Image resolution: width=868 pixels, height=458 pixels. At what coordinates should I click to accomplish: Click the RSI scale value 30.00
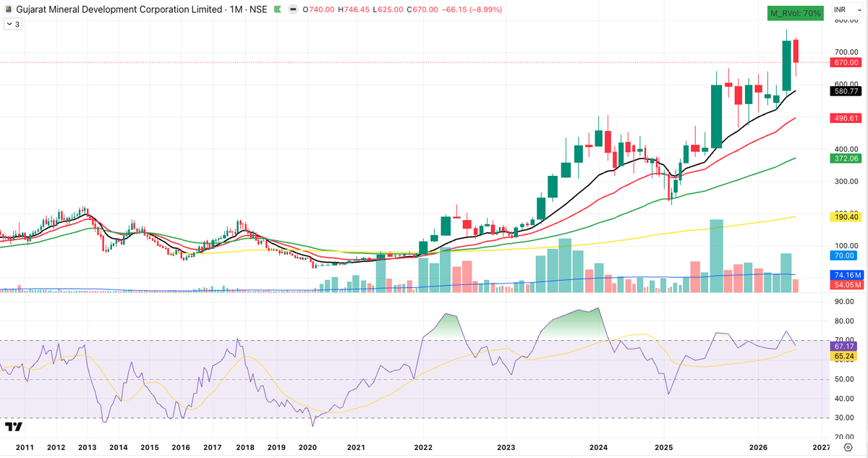point(844,418)
